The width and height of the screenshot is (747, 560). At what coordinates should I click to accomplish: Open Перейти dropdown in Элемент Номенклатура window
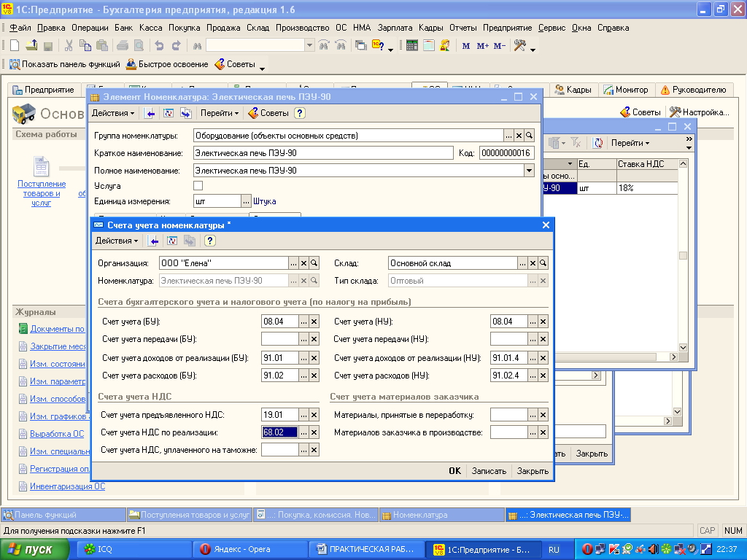220,113
